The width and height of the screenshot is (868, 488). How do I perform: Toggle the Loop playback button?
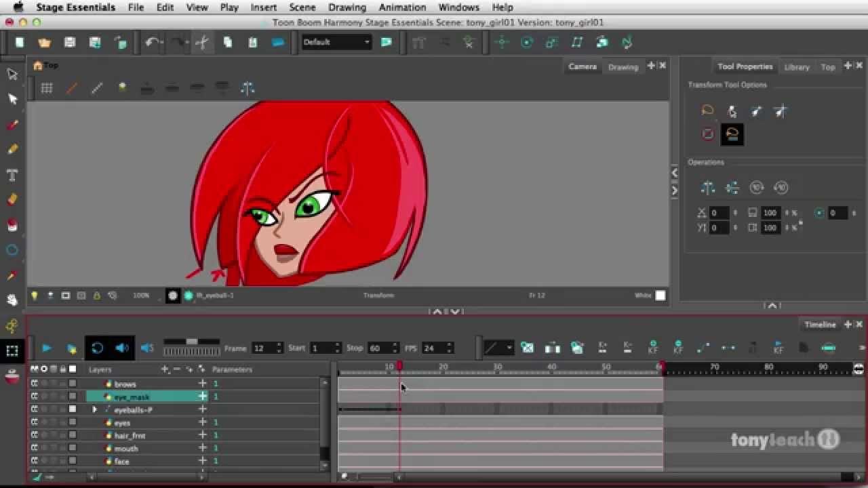[x=97, y=348]
